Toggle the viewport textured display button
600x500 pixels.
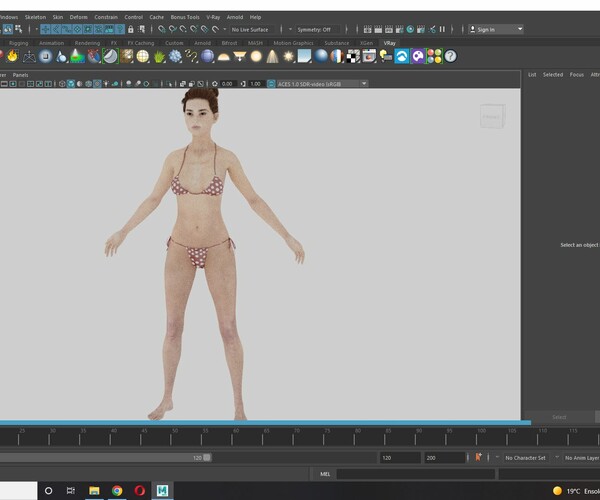coord(98,84)
